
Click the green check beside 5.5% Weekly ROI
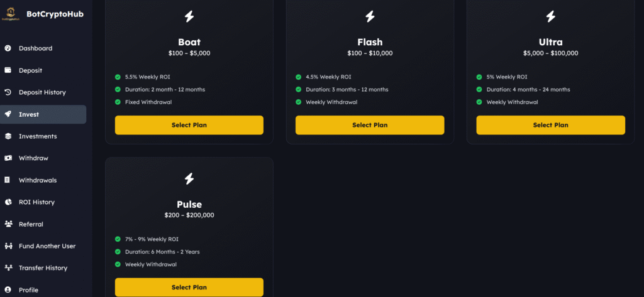click(118, 77)
